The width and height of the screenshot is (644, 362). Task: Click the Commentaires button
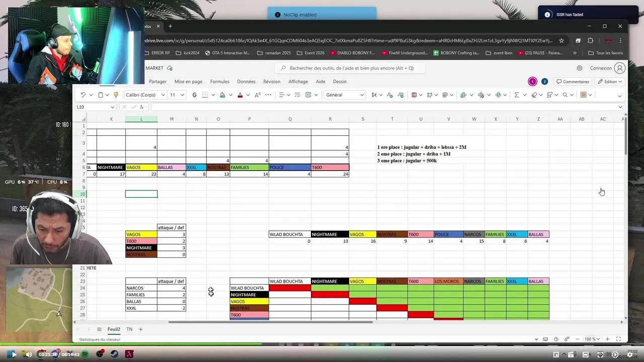pos(573,81)
